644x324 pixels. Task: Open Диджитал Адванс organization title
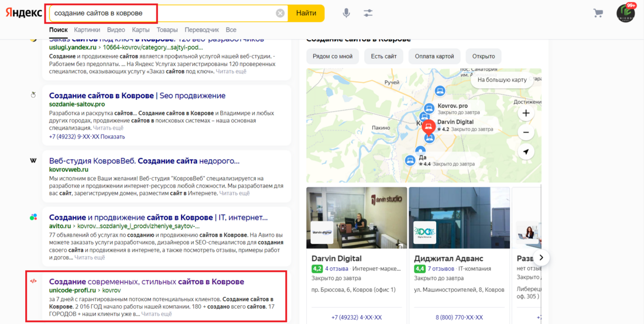(x=448, y=258)
